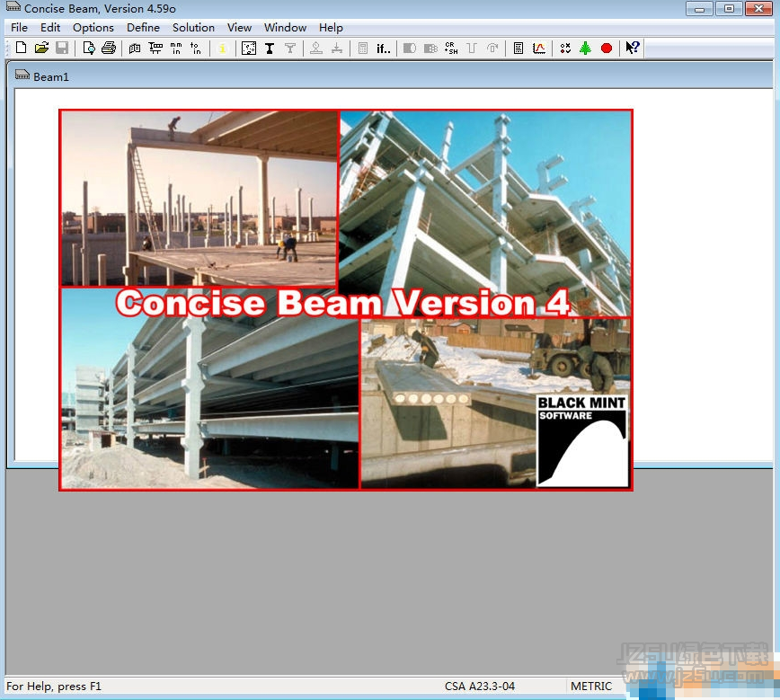780x700 pixels.
Task: Open the red curve graph icon
Action: click(539, 49)
